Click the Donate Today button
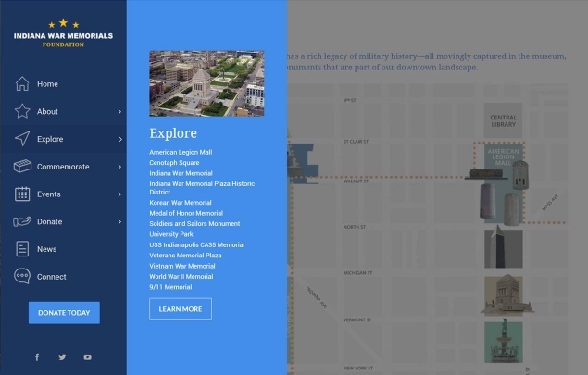 [x=64, y=313]
